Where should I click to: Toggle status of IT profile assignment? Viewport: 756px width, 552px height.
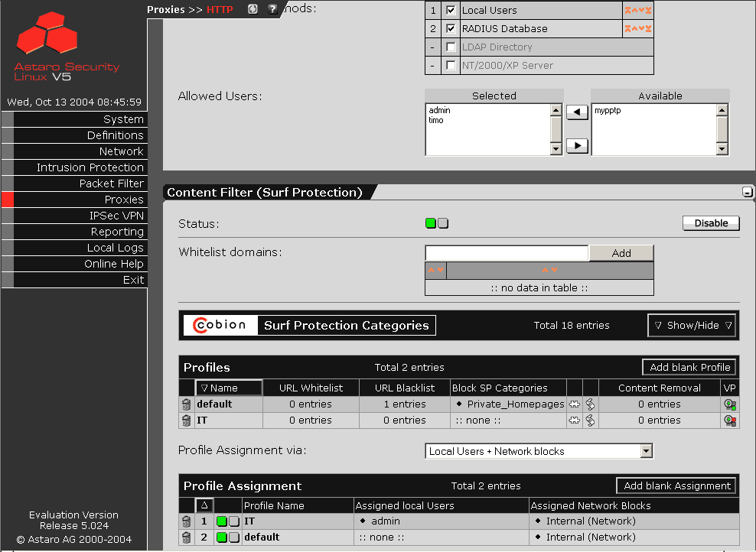point(228,521)
